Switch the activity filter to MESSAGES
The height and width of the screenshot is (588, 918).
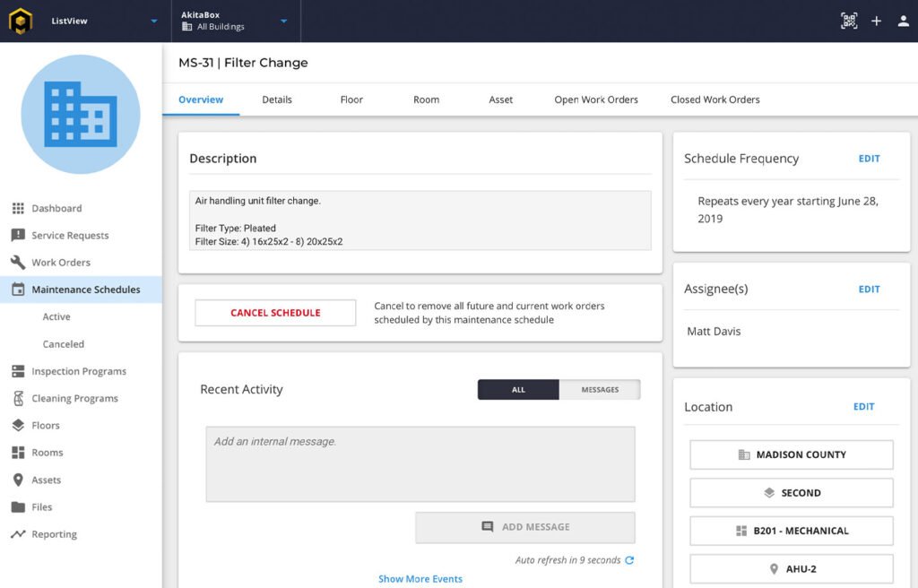point(602,389)
